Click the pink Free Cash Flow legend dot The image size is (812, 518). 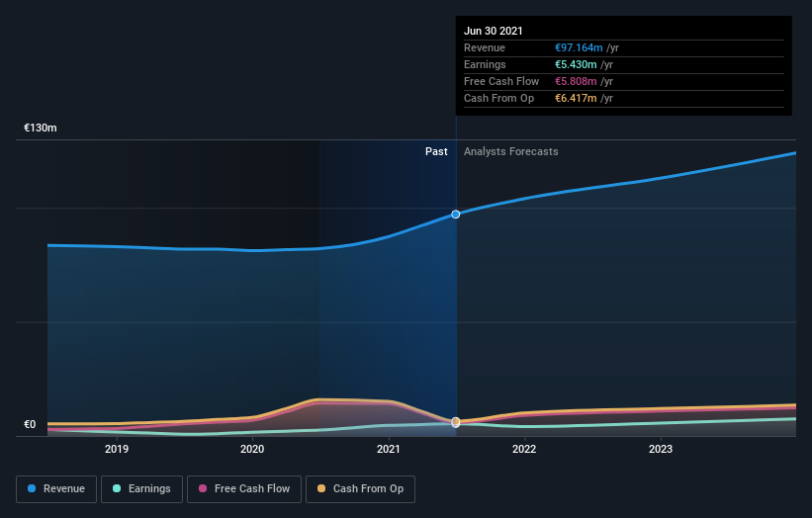203,488
